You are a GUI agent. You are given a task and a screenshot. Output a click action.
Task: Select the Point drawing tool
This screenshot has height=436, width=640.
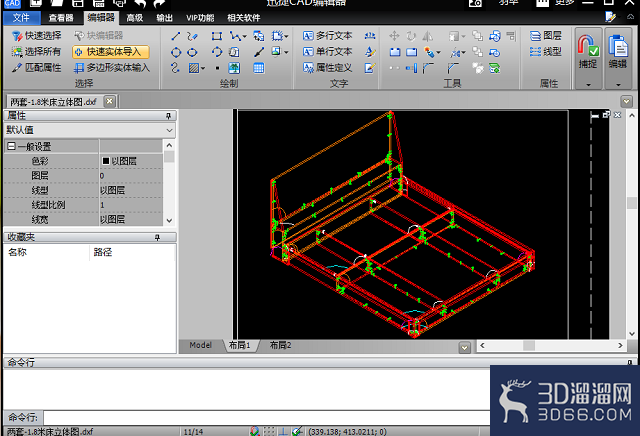click(x=217, y=68)
